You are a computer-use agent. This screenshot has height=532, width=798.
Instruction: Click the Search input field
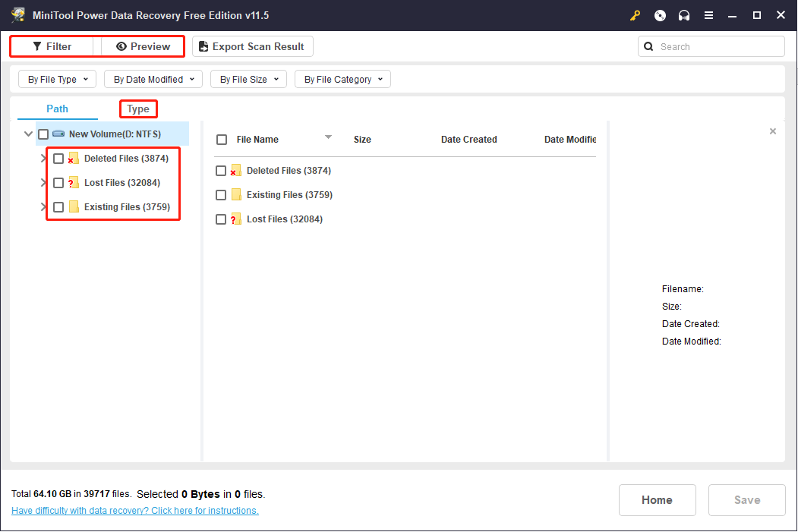coord(711,46)
